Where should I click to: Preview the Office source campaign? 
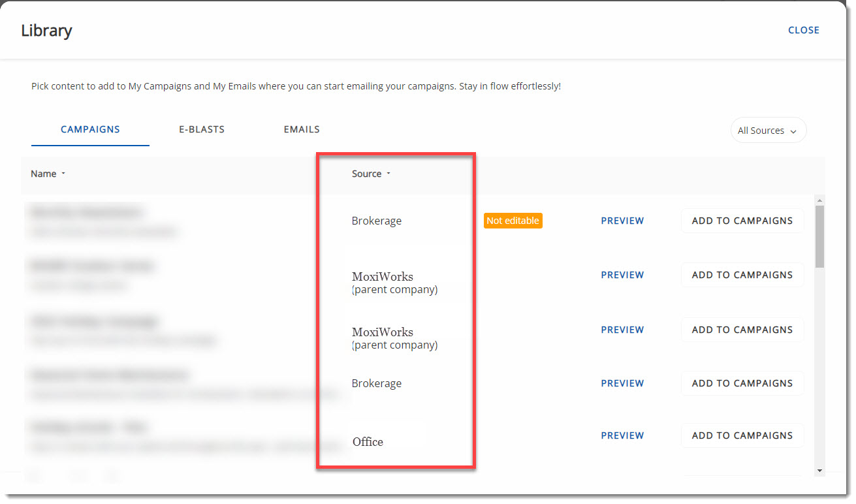[622, 435]
